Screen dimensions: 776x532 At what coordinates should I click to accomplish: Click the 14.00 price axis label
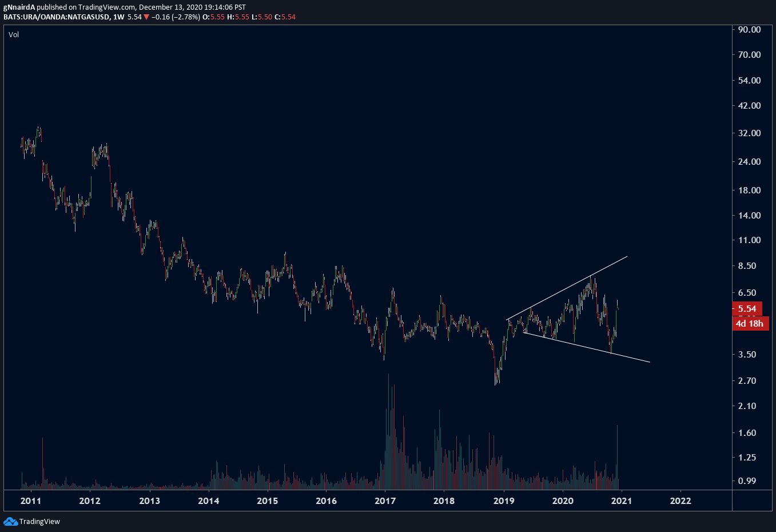click(x=749, y=216)
